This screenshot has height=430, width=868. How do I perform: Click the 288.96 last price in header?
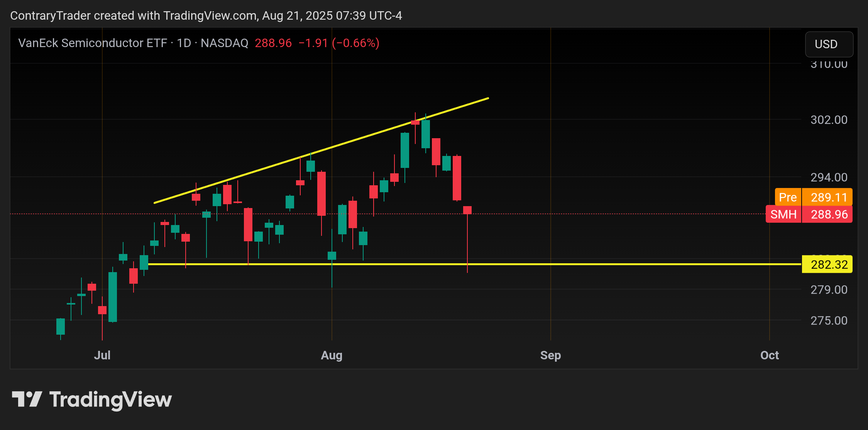point(273,43)
